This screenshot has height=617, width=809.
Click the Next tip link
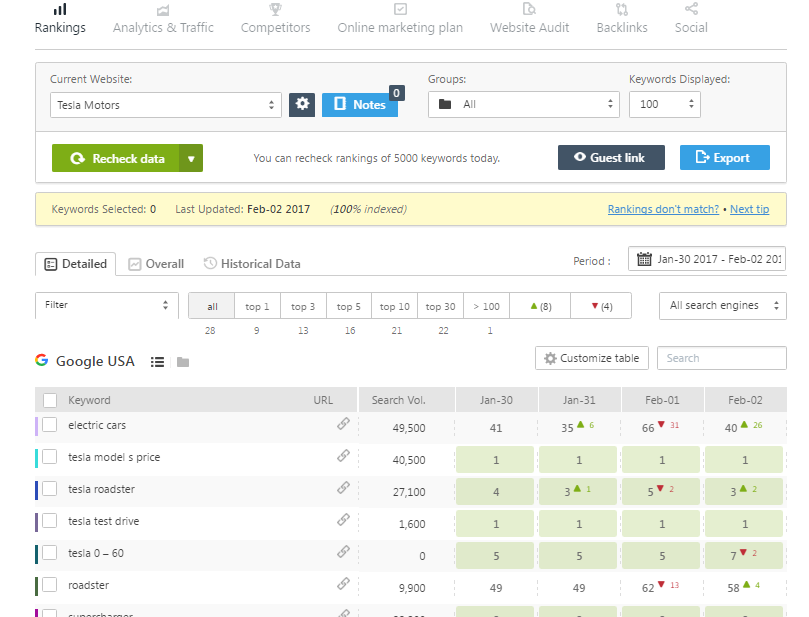pyautogui.click(x=749, y=209)
